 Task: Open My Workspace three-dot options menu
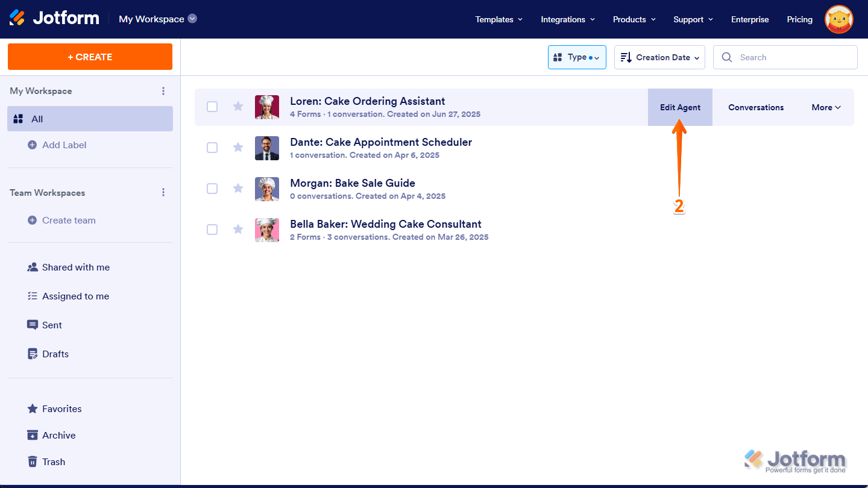point(163,91)
